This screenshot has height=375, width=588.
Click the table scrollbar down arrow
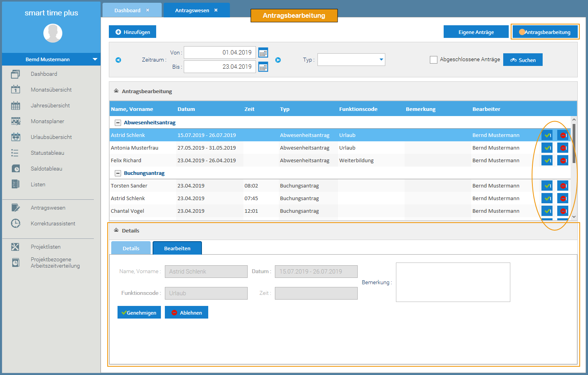point(574,216)
